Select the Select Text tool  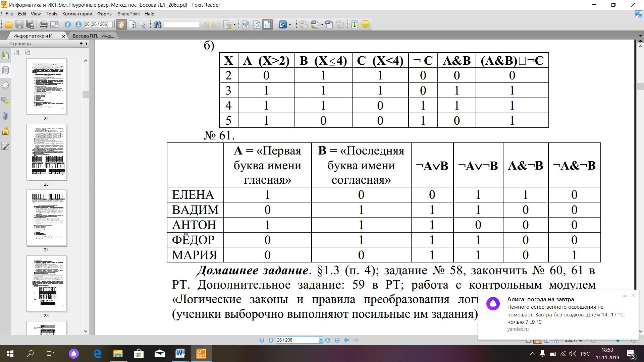click(132, 24)
